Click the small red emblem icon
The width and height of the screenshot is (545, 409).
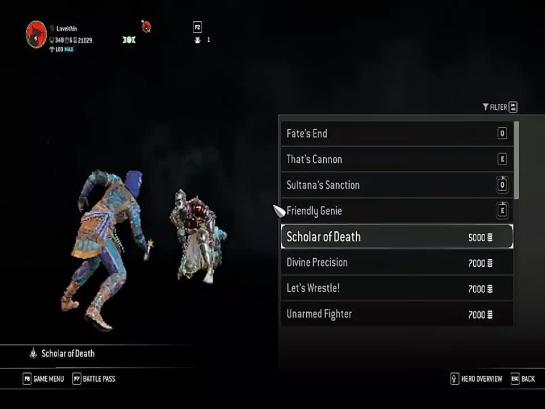[x=146, y=26]
